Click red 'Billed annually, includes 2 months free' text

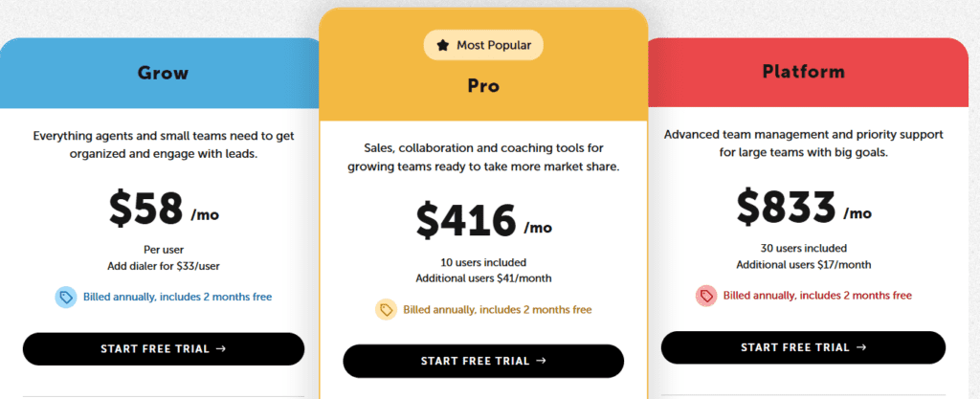click(817, 296)
